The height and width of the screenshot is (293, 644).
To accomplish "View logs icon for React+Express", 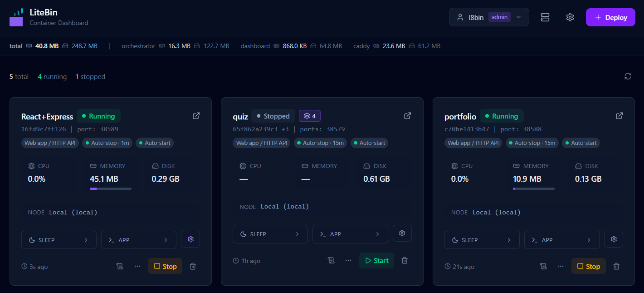I will coord(120,266).
